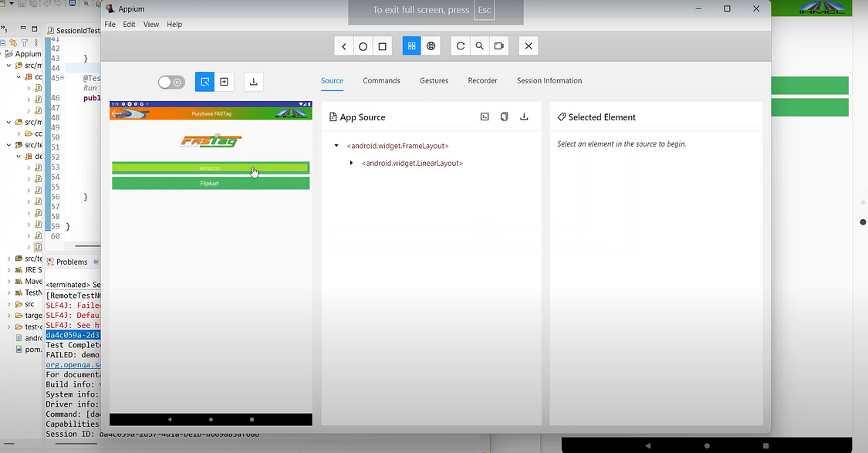Click pom.xml file in Eclipse explorer
This screenshot has height=453, width=868.
pyautogui.click(x=29, y=350)
